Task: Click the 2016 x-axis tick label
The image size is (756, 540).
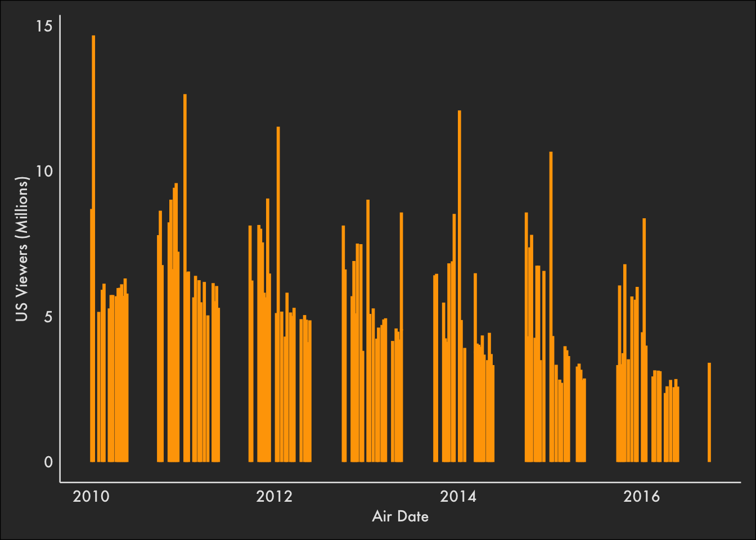Action: click(x=641, y=496)
